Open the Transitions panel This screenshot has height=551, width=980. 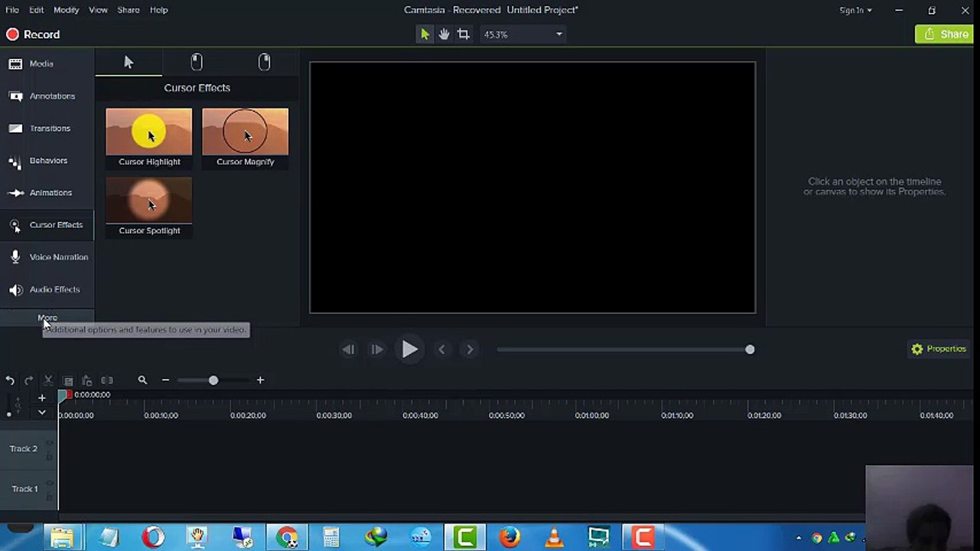47,129
